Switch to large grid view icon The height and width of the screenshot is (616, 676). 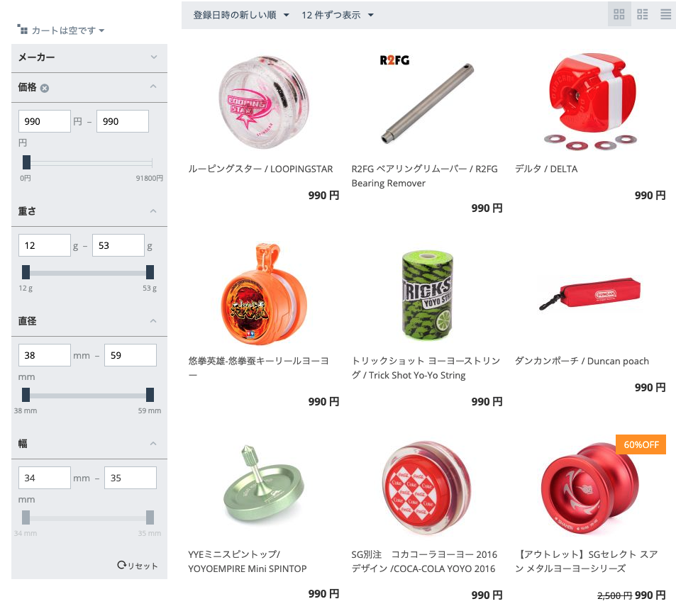coord(619,15)
